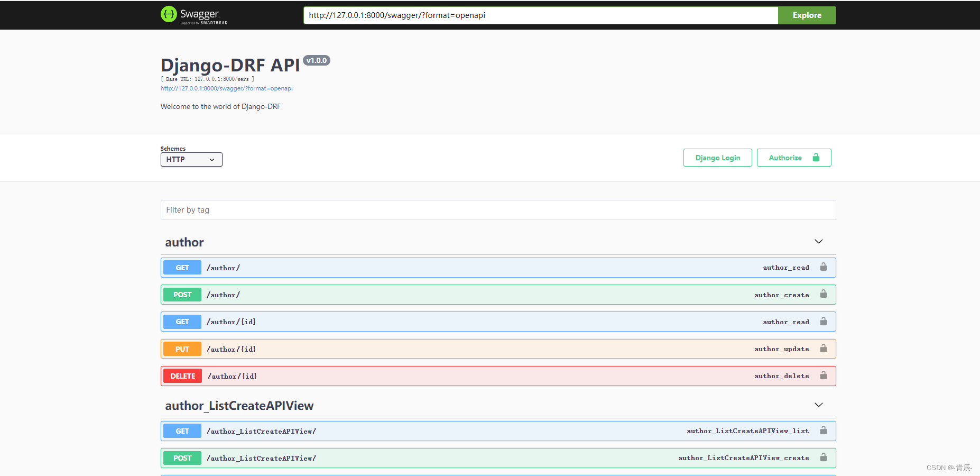
Task: Expand the PUT /author/{id} operation
Action: tap(498, 349)
